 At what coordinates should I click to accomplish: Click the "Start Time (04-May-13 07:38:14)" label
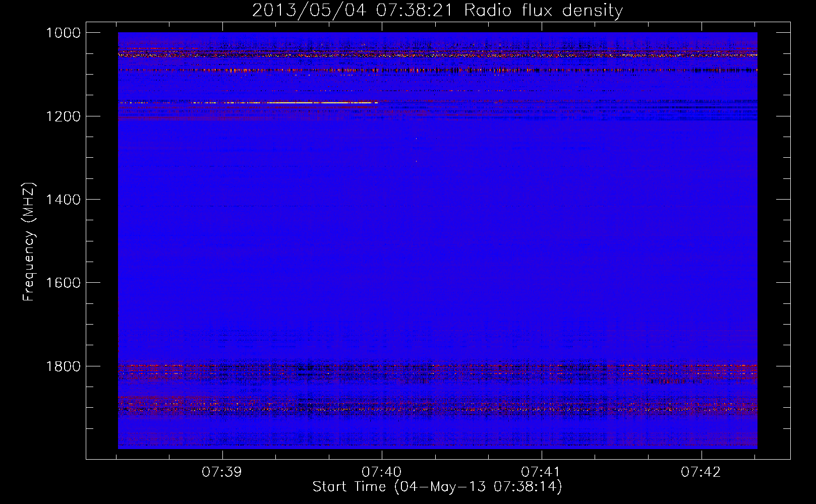(437, 487)
